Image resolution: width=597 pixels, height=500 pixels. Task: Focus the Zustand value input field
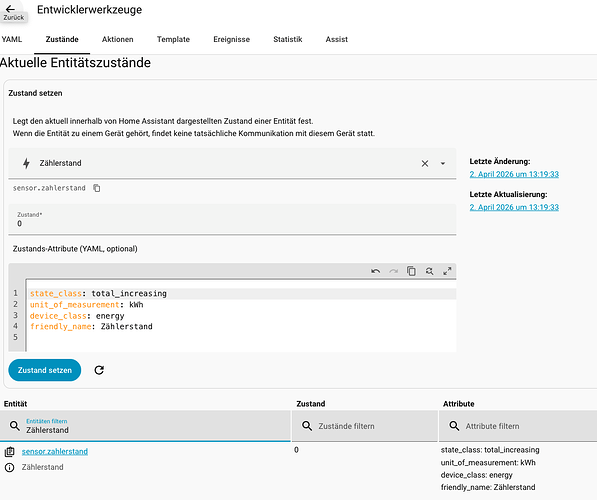click(x=232, y=219)
